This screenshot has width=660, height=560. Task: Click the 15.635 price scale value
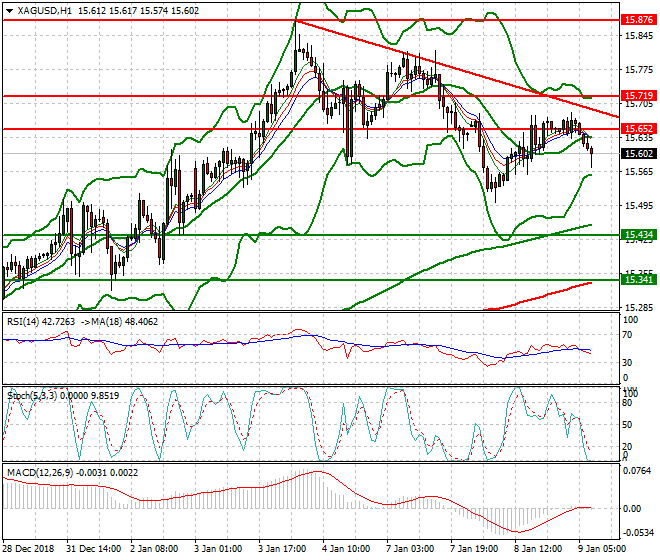[x=639, y=138]
